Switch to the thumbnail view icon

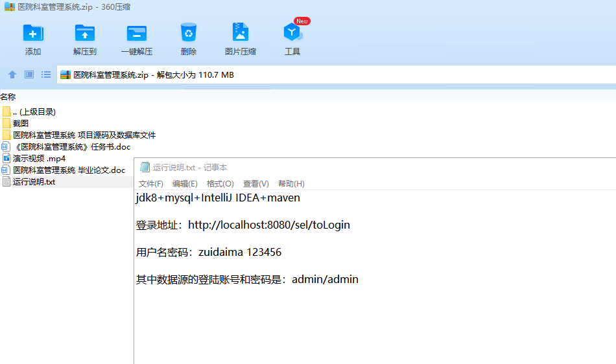(29, 74)
